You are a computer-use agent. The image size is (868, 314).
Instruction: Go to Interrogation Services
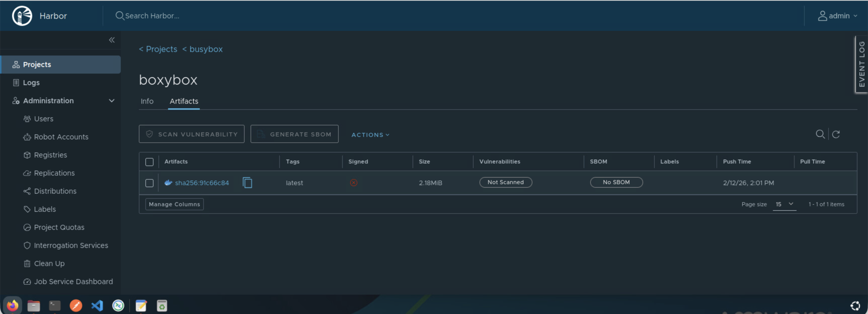point(71,245)
